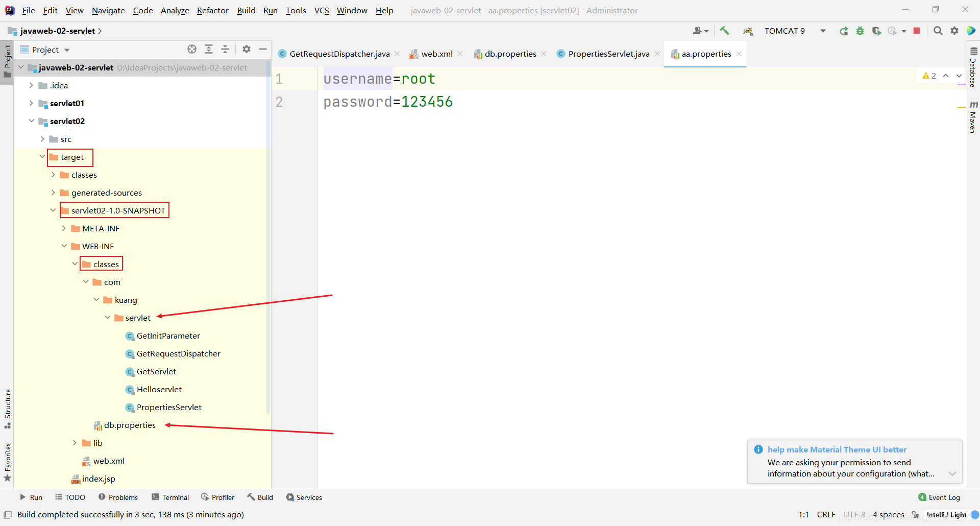
Task: Open the TODO tool window
Action: point(70,497)
